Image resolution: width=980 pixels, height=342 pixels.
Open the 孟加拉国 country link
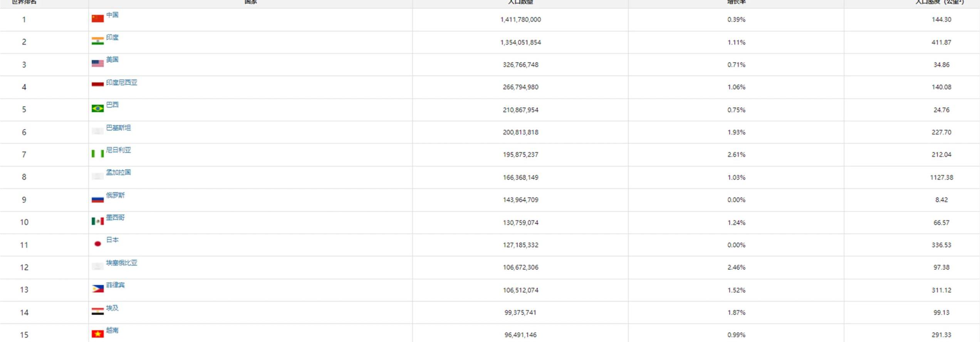coord(118,172)
